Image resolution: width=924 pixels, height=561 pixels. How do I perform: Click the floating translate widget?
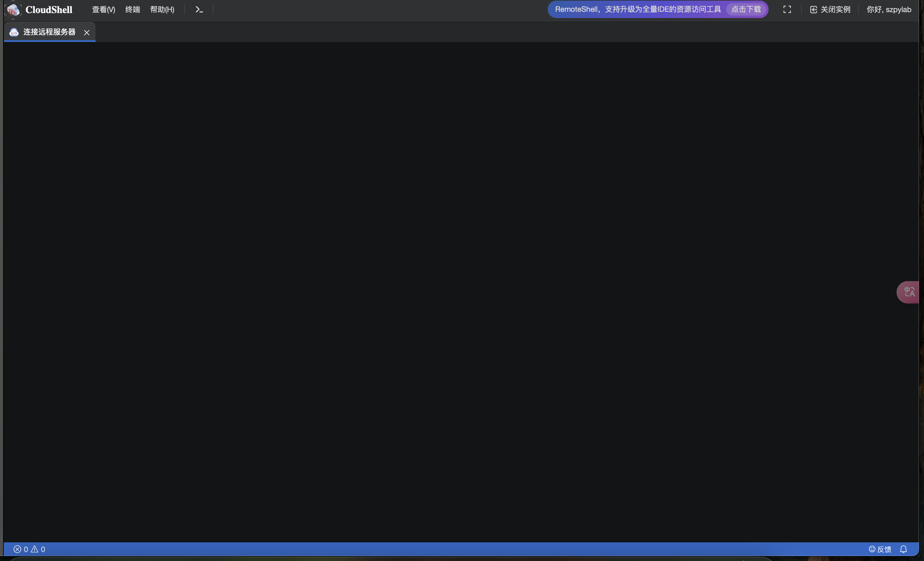[x=909, y=292]
